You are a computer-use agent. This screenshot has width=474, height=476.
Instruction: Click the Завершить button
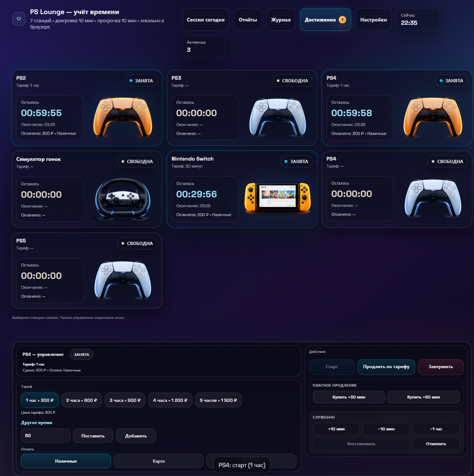pyautogui.click(x=441, y=367)
